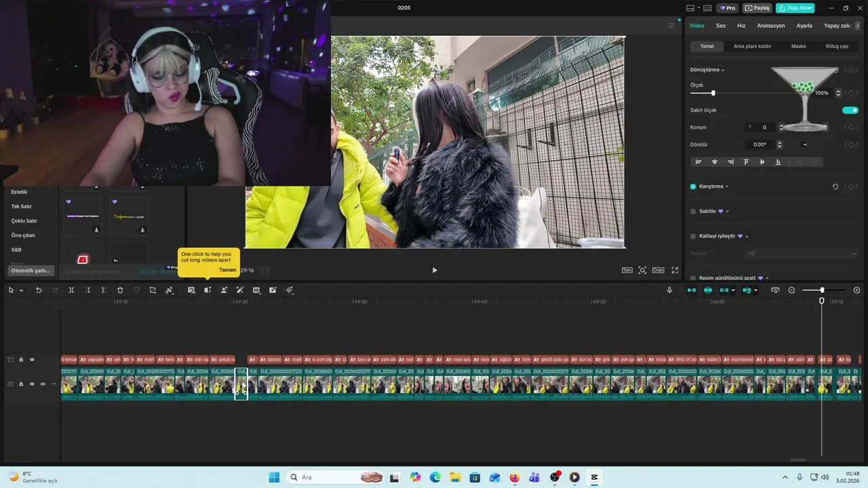Screen dimensions: 868x488
Task: Mute the main video track audio
Action: click(x=43, y=384)
